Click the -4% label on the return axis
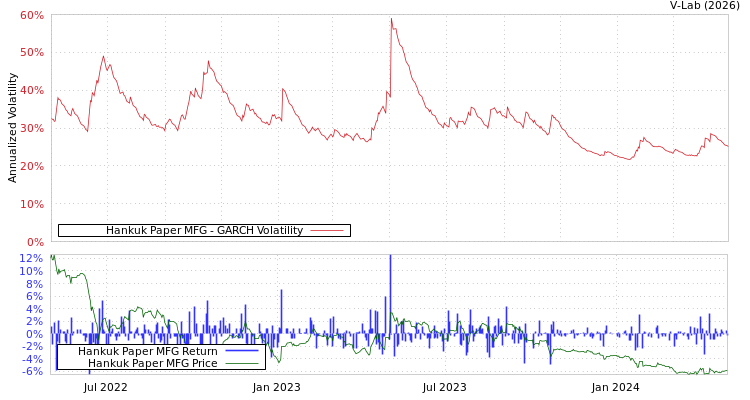The height and width of the screenshot is (400, 750). 31,359
